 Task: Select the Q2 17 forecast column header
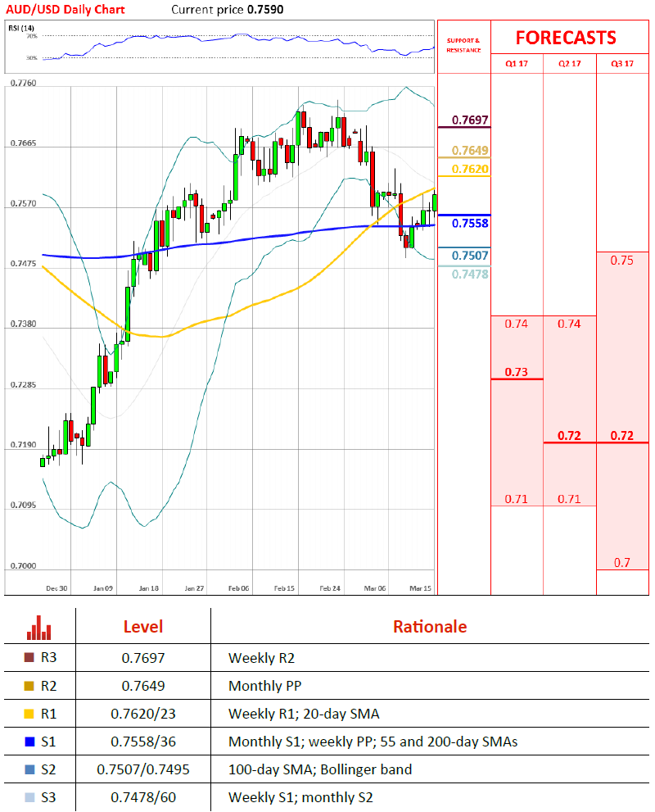pos(570,64)
